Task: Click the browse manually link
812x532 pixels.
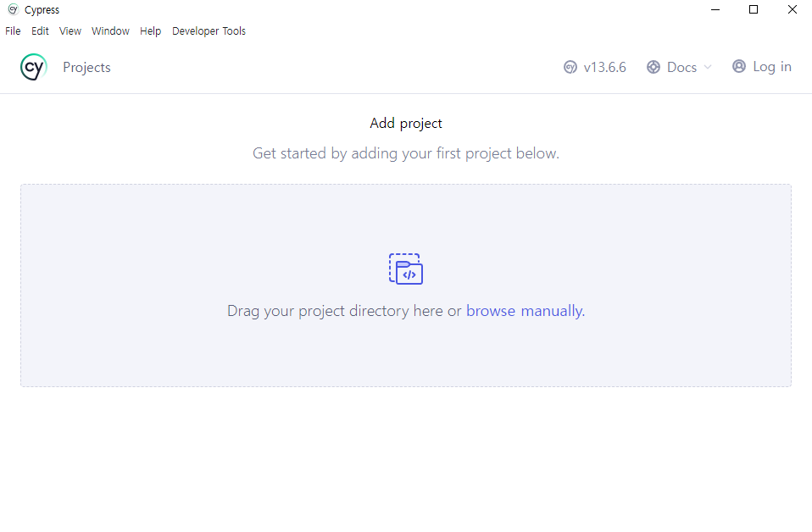Action: (526, 311)
